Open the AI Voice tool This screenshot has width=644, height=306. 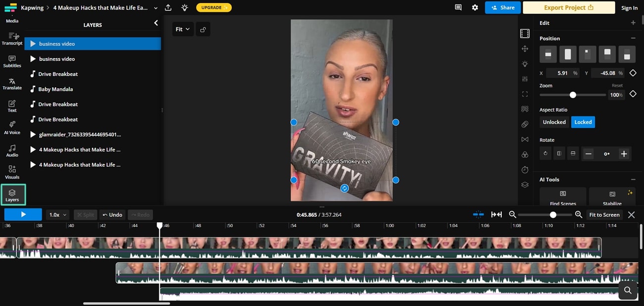[12, 128]
